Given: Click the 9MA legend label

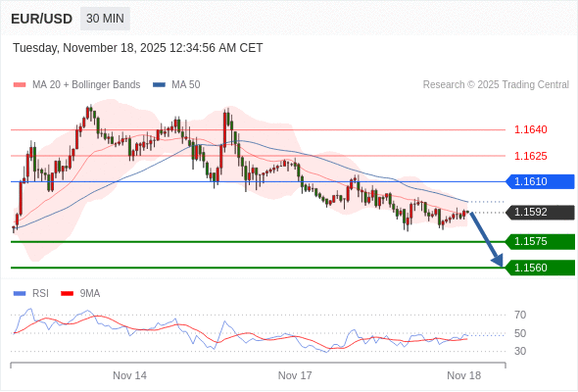Looking at the screenshot, I should coord(90,294).
